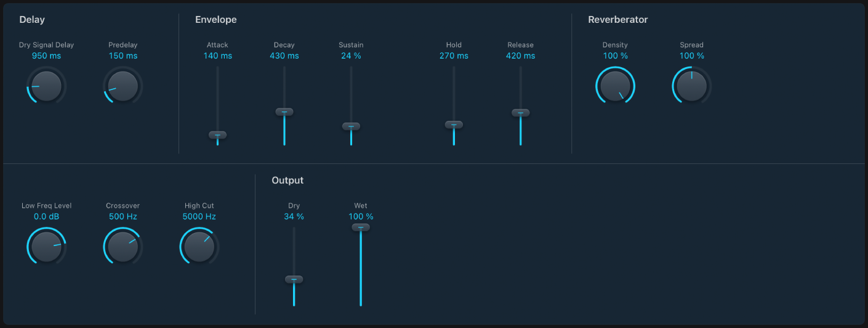The width and height of the screenshot is (868, 328).
Task: Click the Hold slider handle
Action: 454,125
